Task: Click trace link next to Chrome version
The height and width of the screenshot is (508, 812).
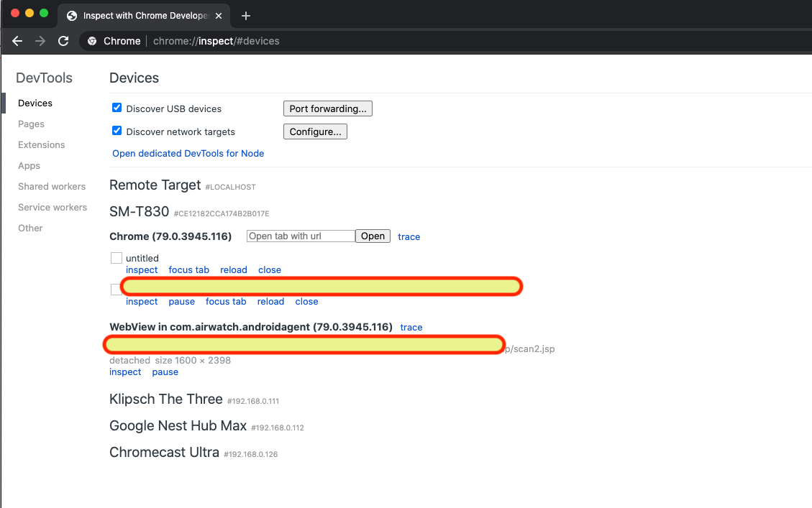Action: [x=409, y=236]
